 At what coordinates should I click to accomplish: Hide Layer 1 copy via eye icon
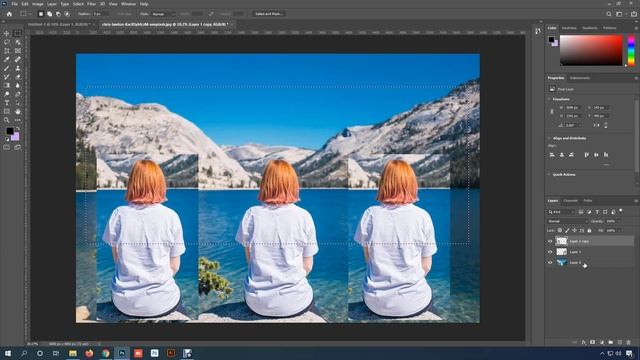click(550, 241)
